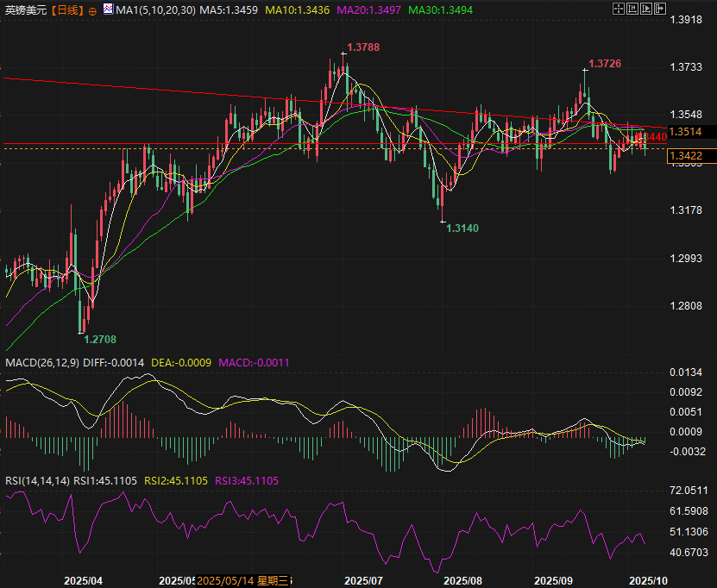Click the 英镑美元 symbol name

pos(23,10)
